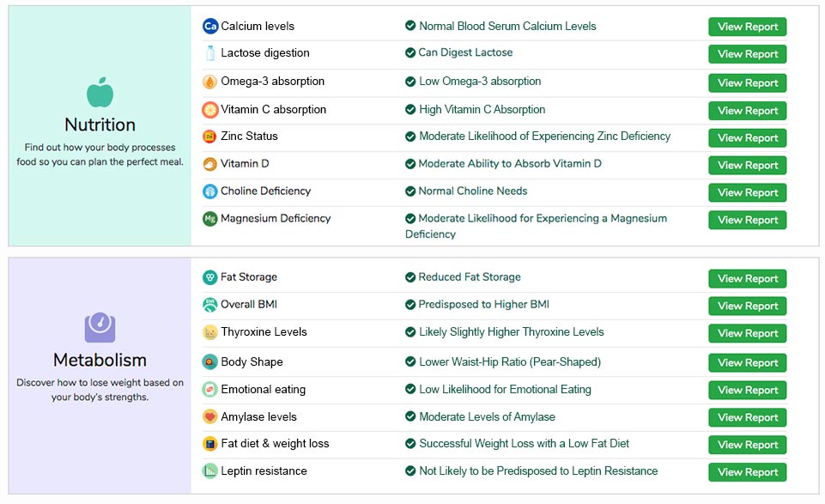Open the Moderate Ability to Absorb Vitamin D result
This screenshot has height=504, width=825.
click(510, 164)
